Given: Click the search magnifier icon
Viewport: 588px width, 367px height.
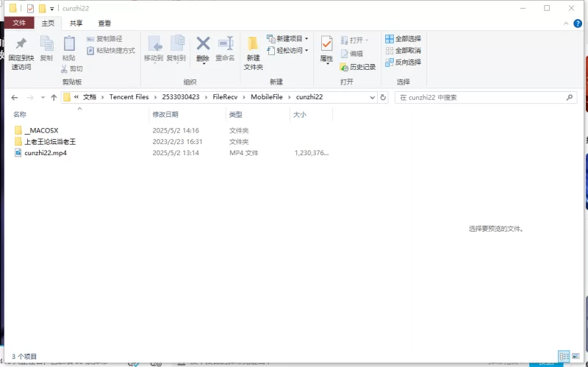Looking at the screenshot, I should point(570,98).
